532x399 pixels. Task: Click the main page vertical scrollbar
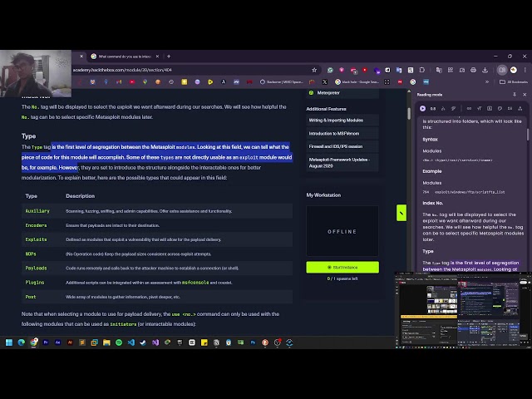pyautogui.click(x=409, y=114)
